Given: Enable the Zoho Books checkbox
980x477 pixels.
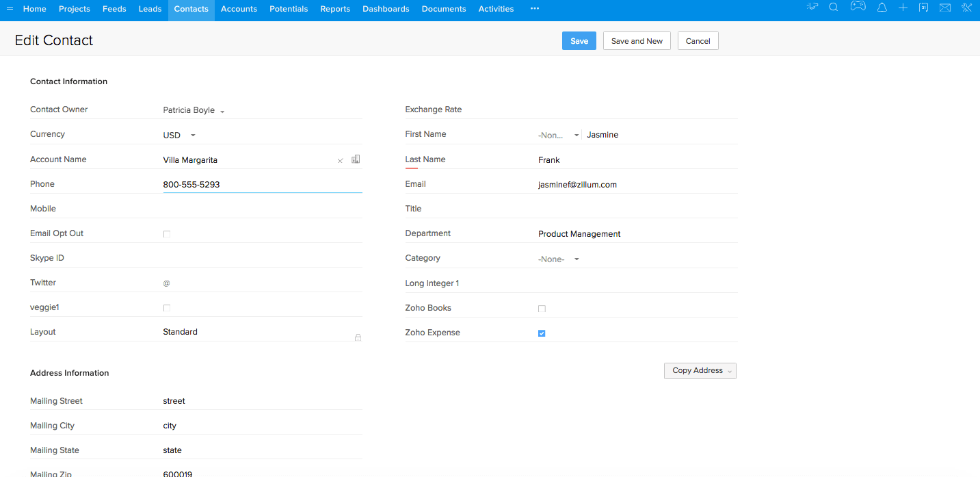Looking at the screenshot, I should (x=542, y=309).
